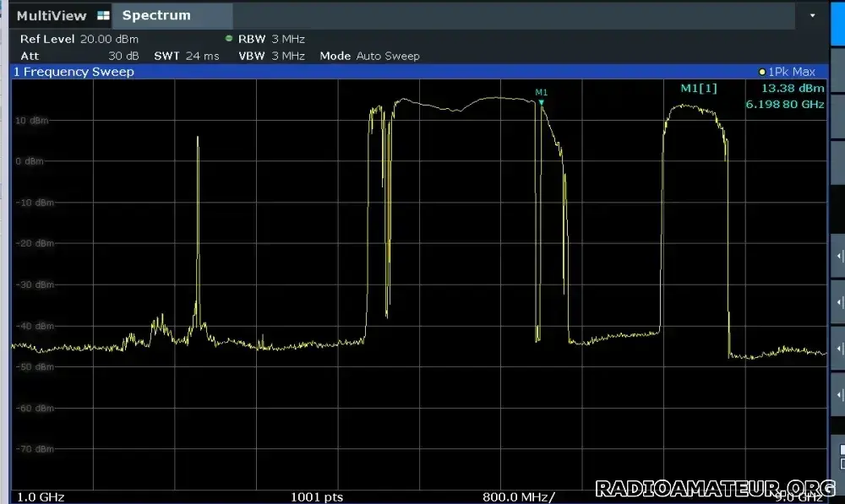845x504 pixels.
Task: Select the M1 marker triangle on trace
Action: click(542, 102)
